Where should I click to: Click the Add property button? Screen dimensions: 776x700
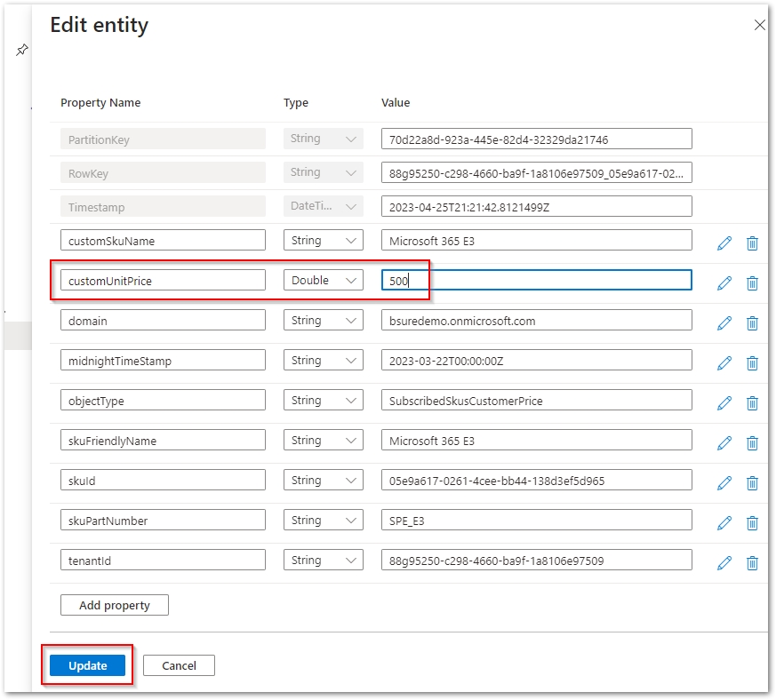(x=114, y=605)
